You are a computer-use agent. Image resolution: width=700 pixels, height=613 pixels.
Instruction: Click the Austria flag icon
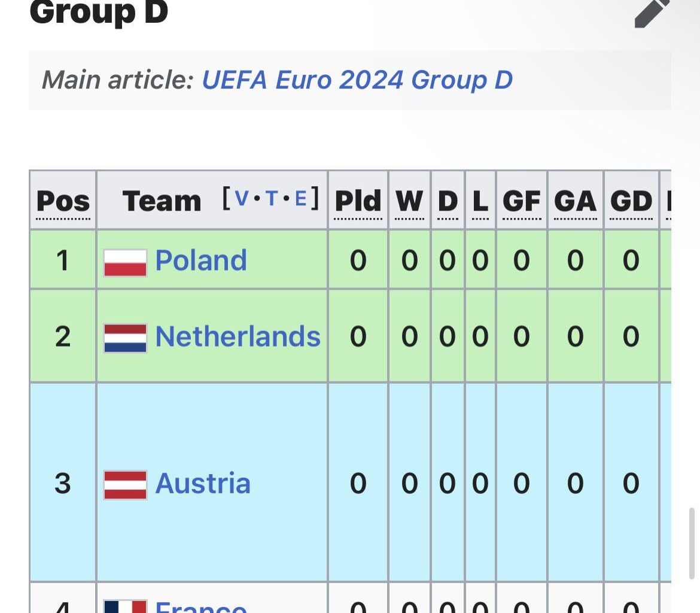click(x=124, y=483)
